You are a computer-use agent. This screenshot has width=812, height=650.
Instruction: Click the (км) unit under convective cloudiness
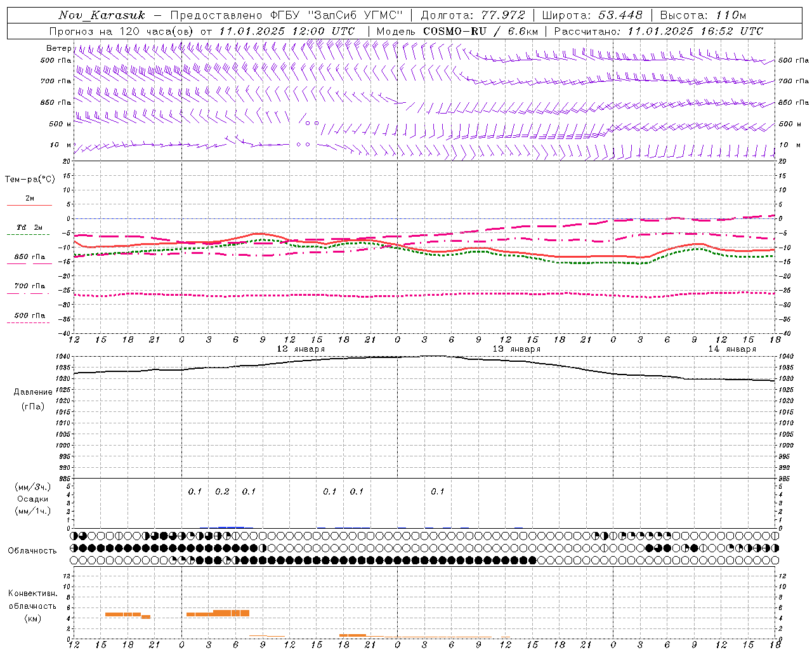click(32, 618)
